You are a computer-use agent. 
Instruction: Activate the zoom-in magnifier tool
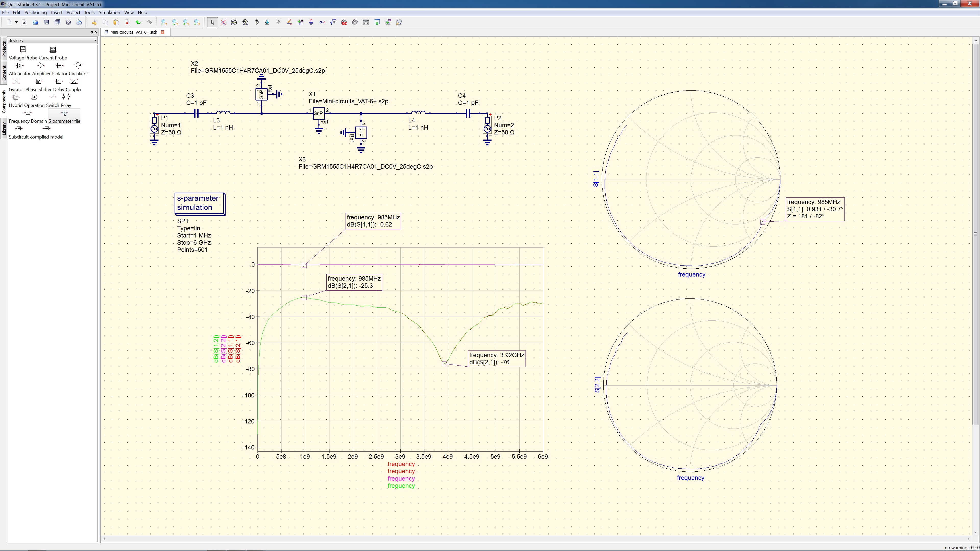[186, 22]
